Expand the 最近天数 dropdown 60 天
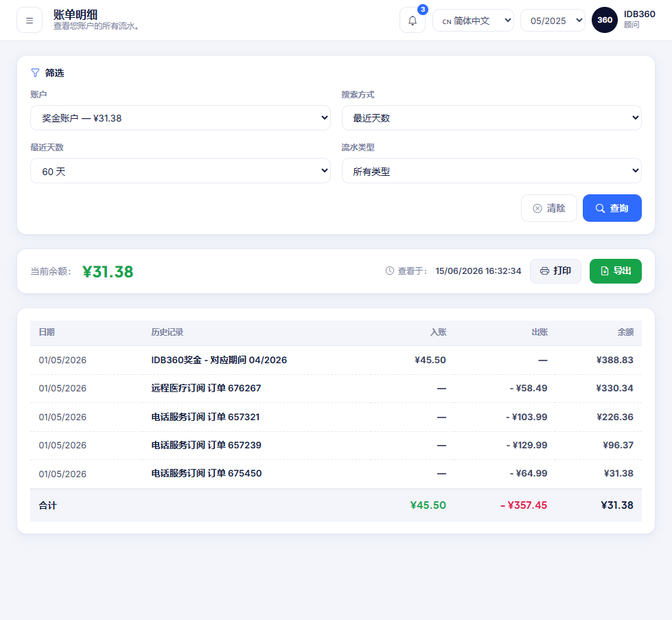 pyautogui.click(x=181, y=171)
